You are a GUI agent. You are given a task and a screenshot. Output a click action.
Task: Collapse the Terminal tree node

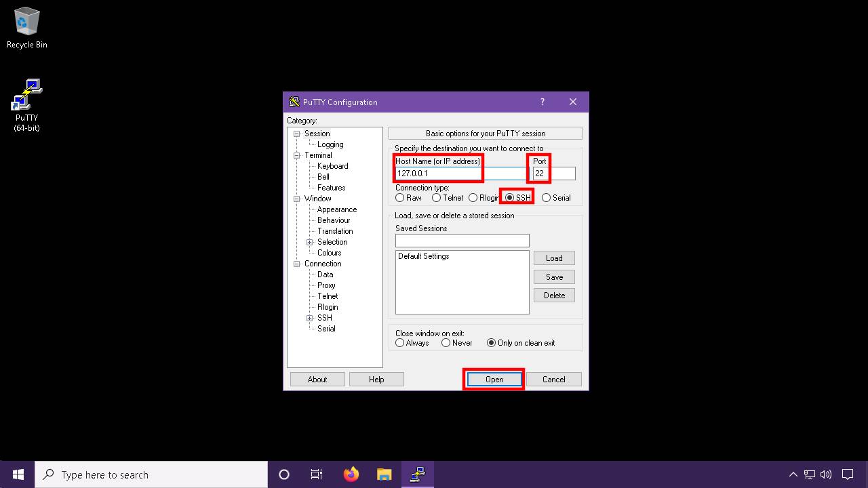pyautogui.click(x=296, y=155)
